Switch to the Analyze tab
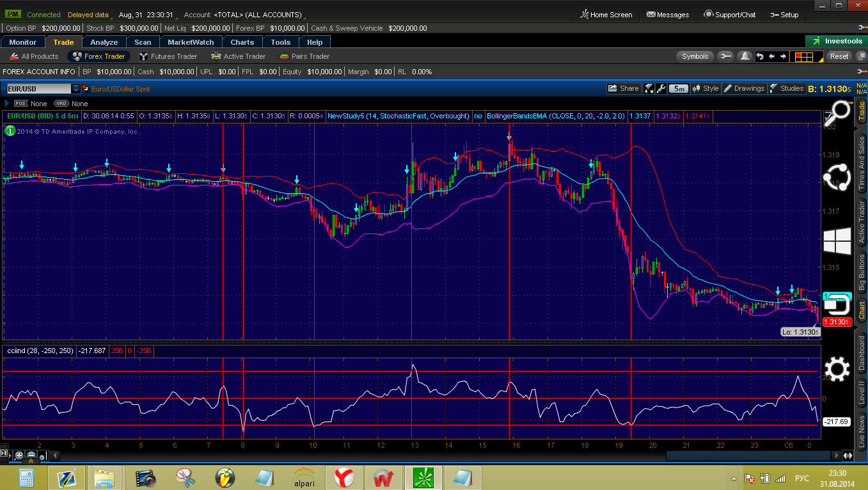Viewport: 868px width, 490px height. tap(104, 42)
